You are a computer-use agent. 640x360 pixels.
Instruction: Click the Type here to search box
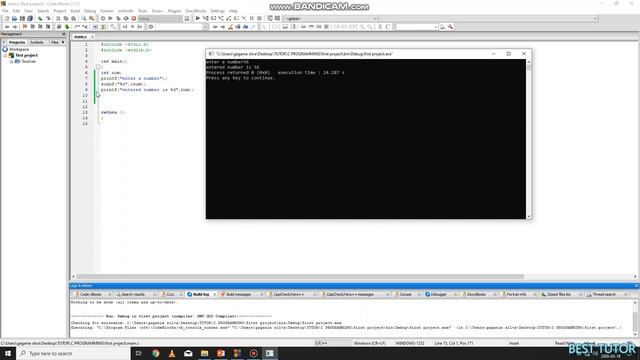point(73,353)
